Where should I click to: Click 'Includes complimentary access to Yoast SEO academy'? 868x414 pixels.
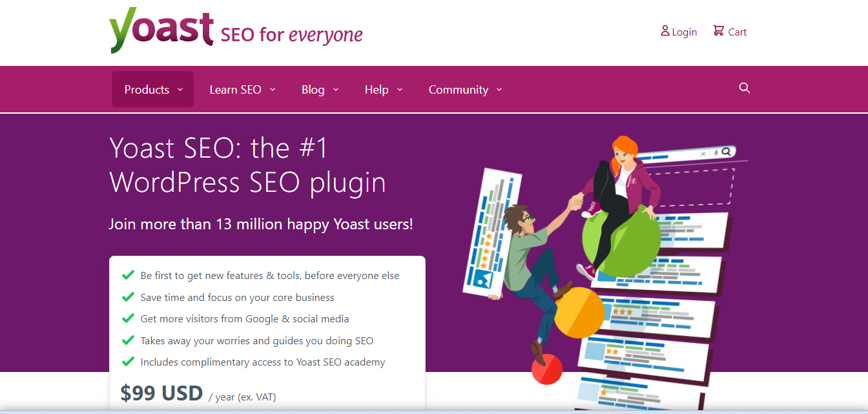click(x=263, y=362)
